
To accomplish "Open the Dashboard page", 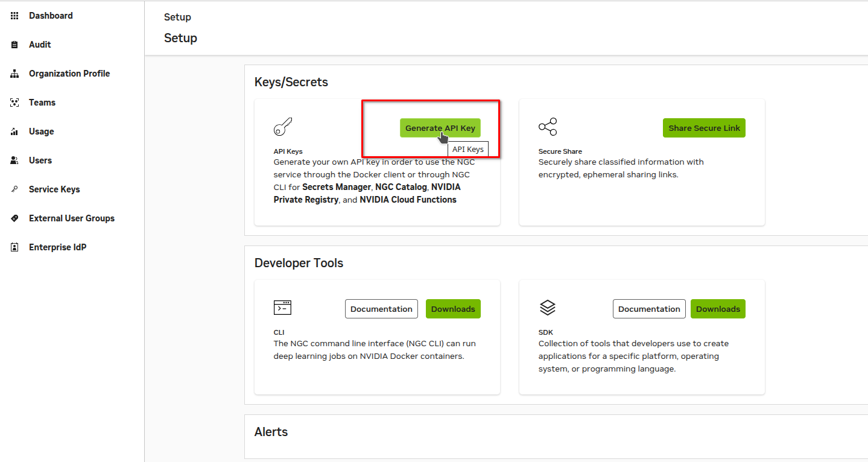I will pos(51,16).
